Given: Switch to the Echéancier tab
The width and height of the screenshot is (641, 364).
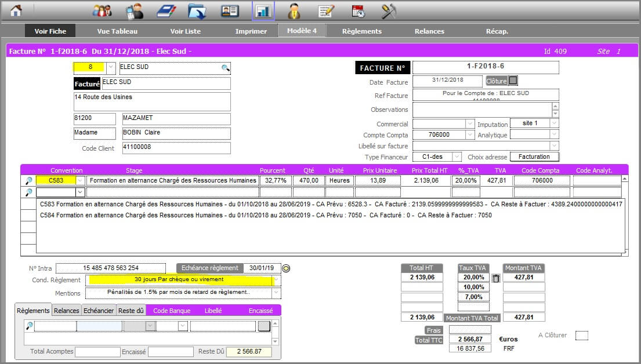Looking at the screenshot, I should 99,311.
